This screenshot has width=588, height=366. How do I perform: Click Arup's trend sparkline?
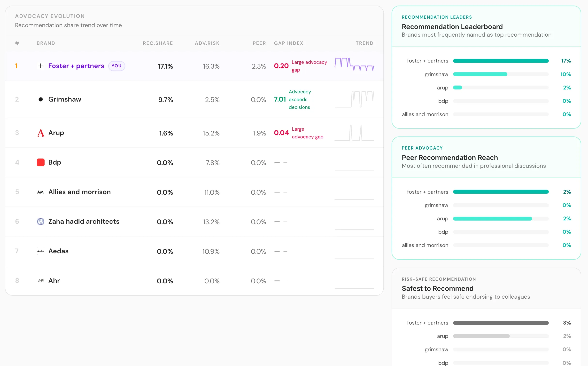click(354, 133)
